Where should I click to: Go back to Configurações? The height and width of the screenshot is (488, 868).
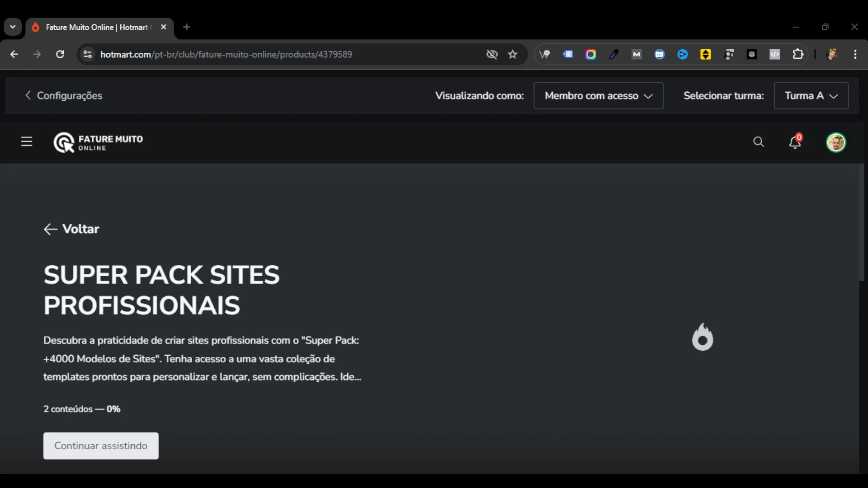tap(64, 96)
